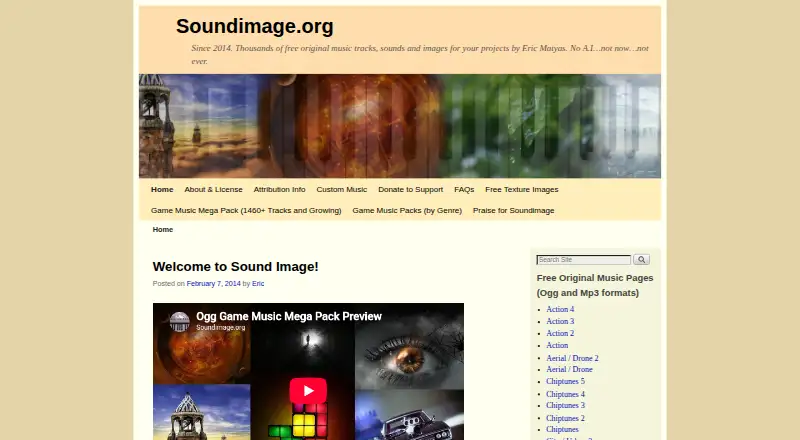Click the search magnifier button
The image size is (800, 440).
point(641,260)
